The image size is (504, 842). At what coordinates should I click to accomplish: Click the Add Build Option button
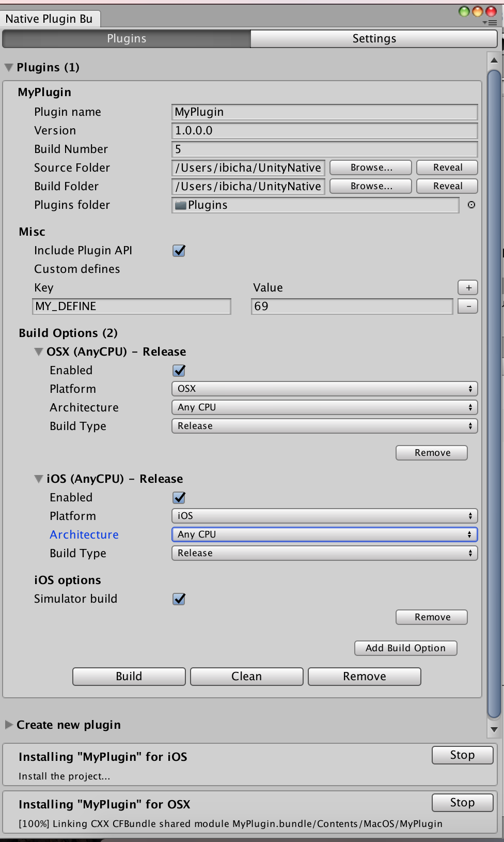coord(405,648)
